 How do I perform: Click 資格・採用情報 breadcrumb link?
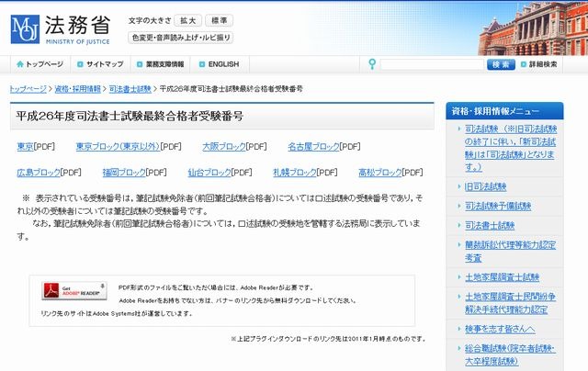tap(78, 89)
